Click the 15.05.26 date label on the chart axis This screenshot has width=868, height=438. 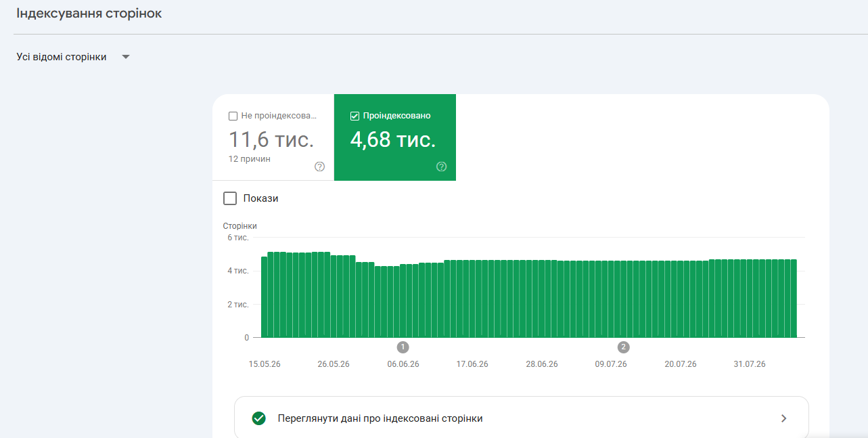265,364
